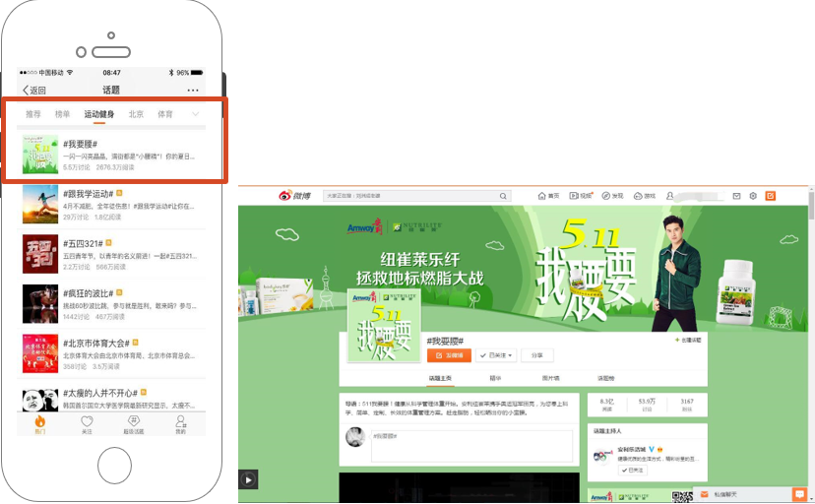Open the #我要腰# topic thumbnail on phone
Image resolution: width=815 pixels, height=504 pixels.
(x=40, y=155)
